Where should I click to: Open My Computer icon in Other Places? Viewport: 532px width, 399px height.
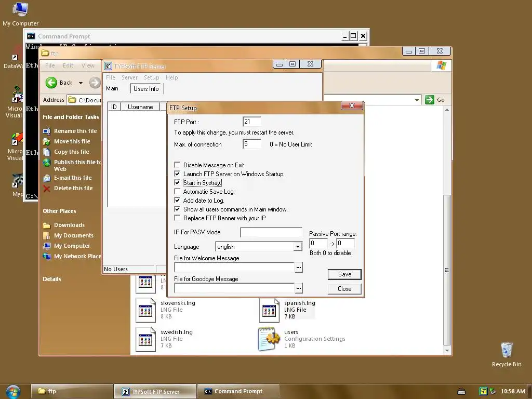46,246
